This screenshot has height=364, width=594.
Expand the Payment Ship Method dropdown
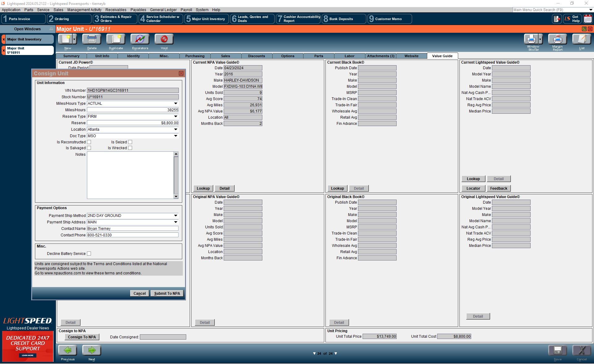(176, 216)
